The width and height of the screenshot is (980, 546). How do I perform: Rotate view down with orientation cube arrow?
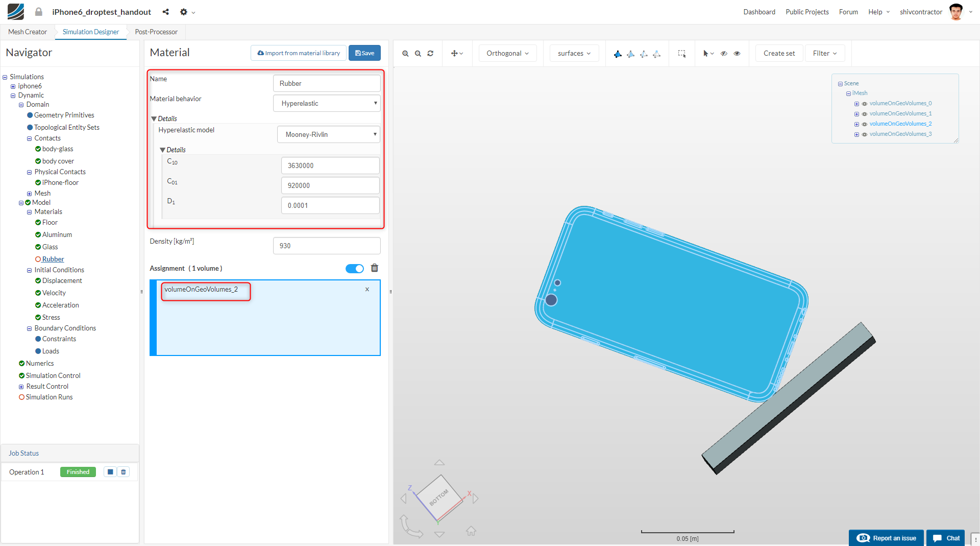(439, 534)
